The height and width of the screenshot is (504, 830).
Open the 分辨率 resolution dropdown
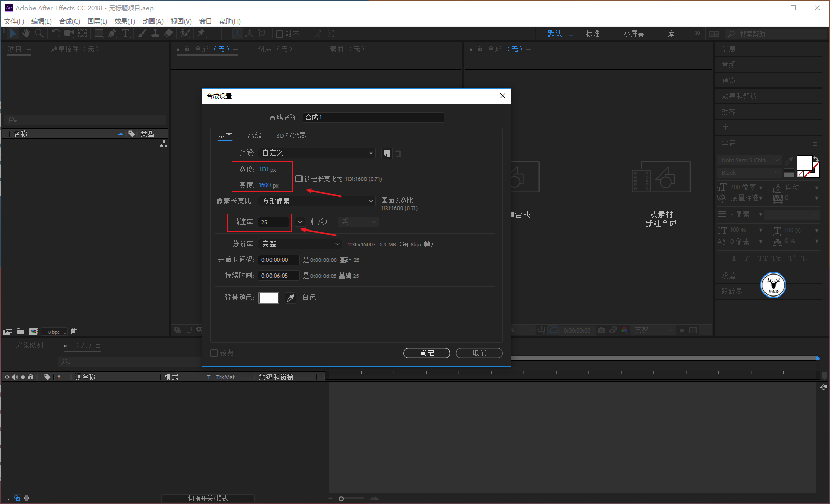[x=300, y=244]
